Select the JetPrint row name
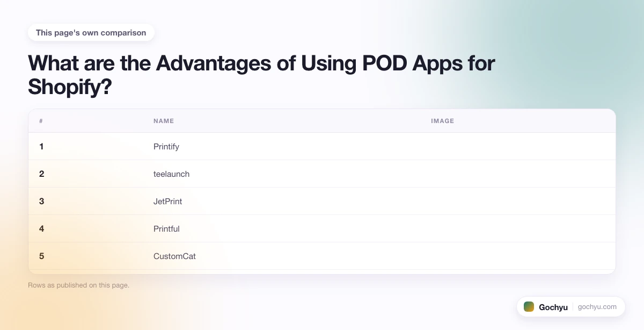The image size is (644, 330). coord(168,201)
